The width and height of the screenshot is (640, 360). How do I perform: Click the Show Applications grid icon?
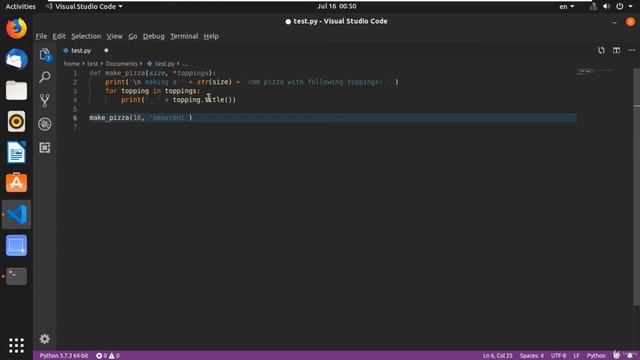(16, 345)
